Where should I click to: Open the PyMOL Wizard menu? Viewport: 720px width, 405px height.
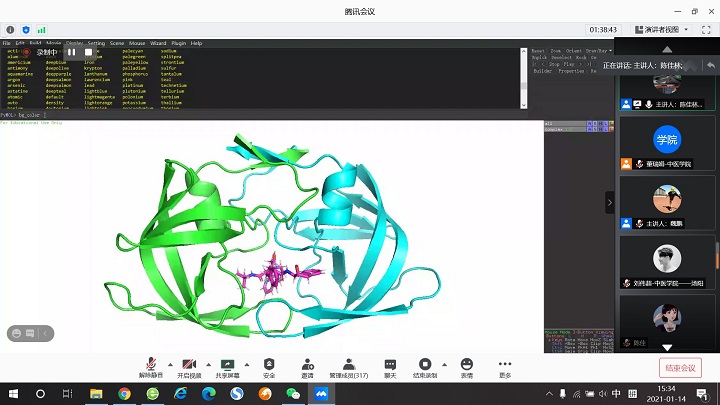pos(158,43)
